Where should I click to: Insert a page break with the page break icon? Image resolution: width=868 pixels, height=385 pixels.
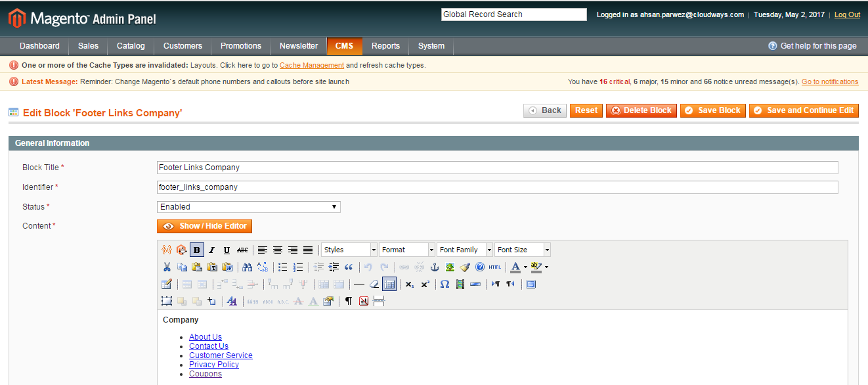(x=379, y=301)
